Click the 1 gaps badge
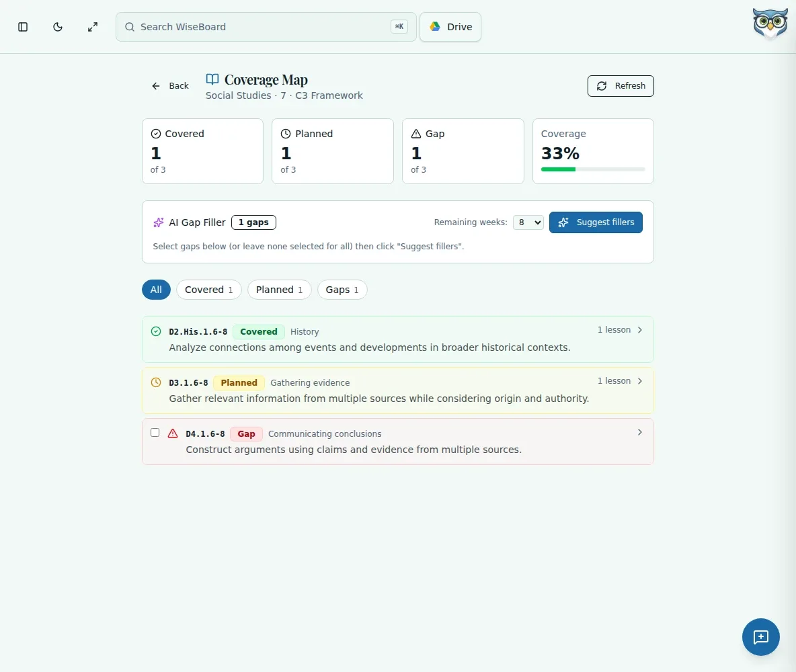796x672 pixels. coord(253,222)
